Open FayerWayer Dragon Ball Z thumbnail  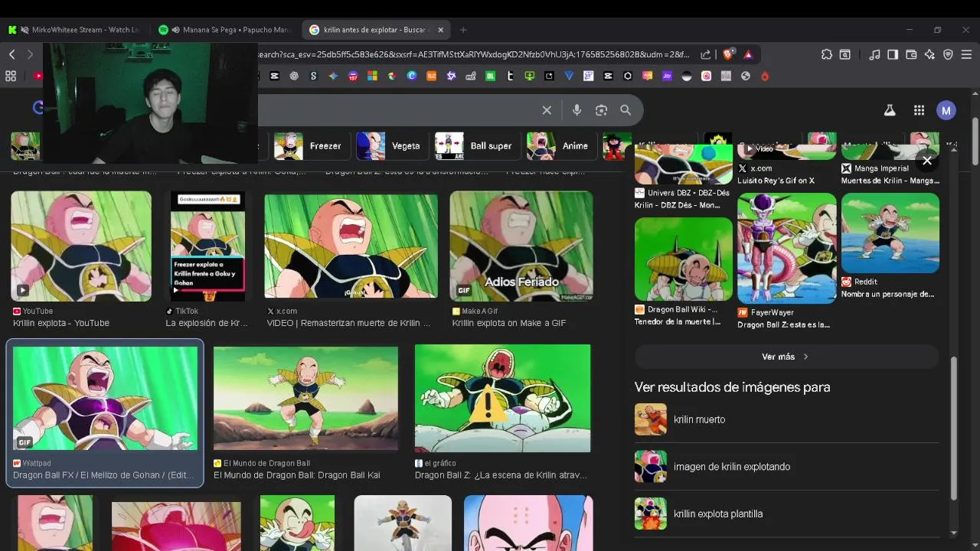click(787, 248)
